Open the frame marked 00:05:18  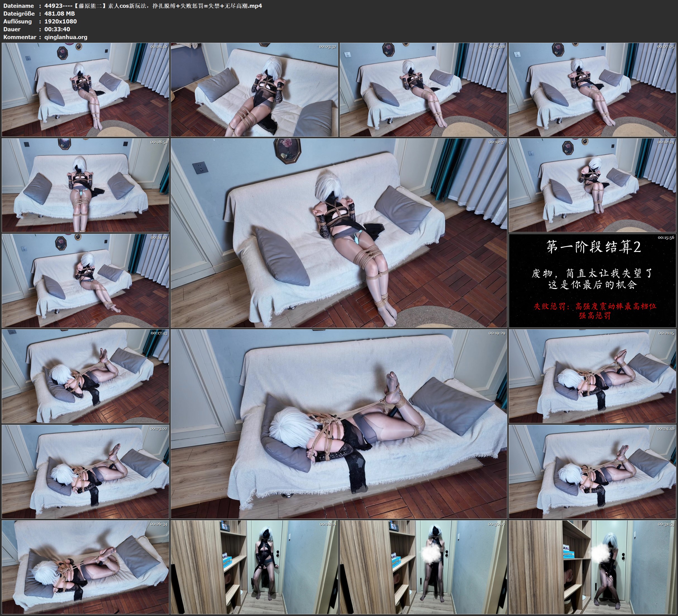point(423,89)
